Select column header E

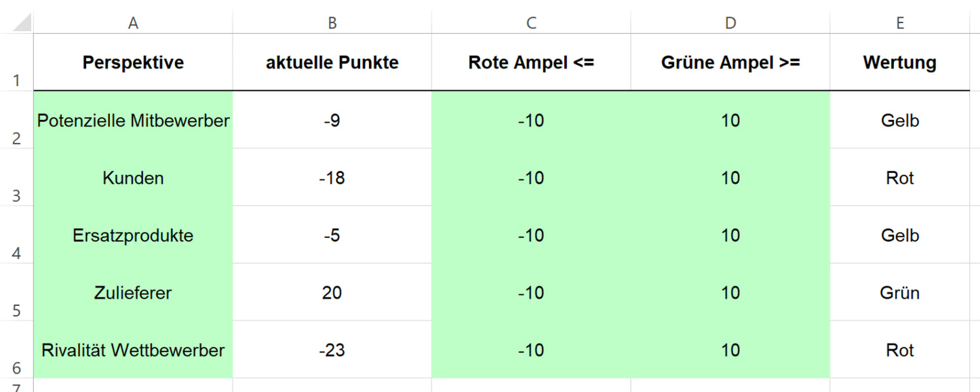(x=900, y=22)
